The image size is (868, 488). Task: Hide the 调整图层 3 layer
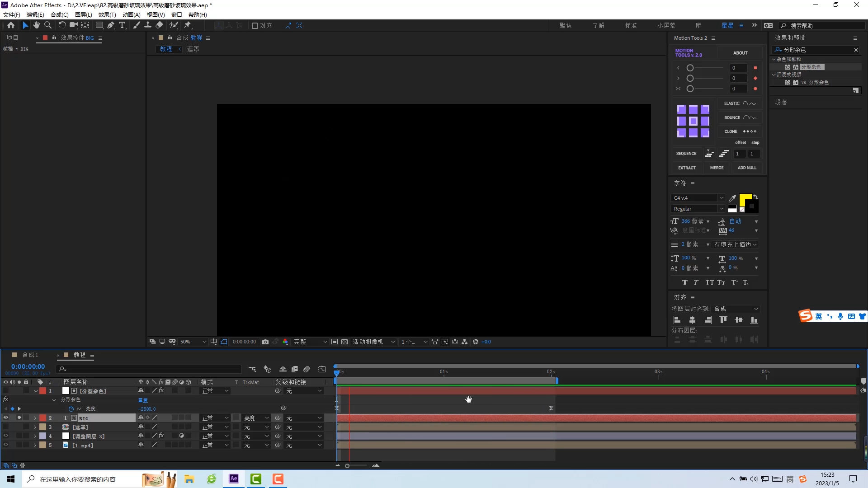coord(5,436)
